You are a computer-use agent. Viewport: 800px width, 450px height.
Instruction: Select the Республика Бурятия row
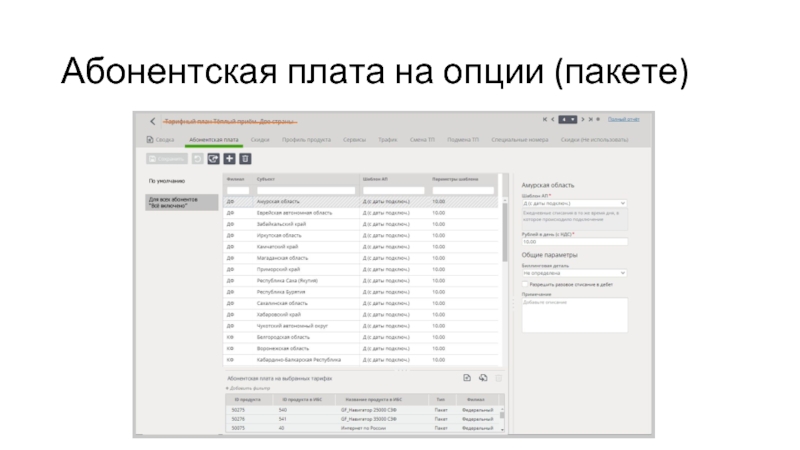361,292
